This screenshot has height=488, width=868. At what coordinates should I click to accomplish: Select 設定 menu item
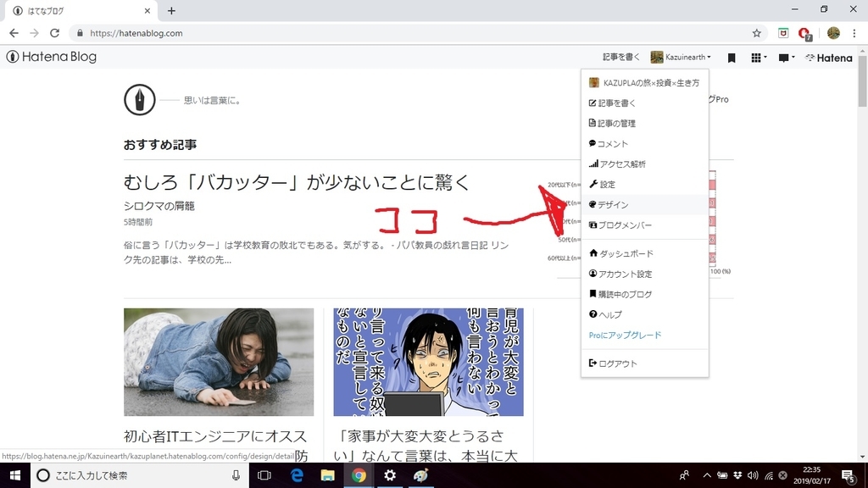[644, 184]
